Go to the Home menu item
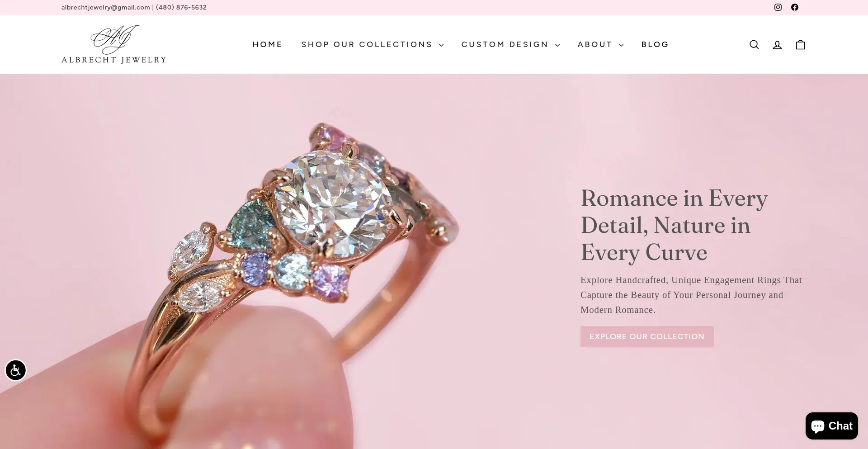The width and height of the screenshot is (868, 449). pos(267,44)
